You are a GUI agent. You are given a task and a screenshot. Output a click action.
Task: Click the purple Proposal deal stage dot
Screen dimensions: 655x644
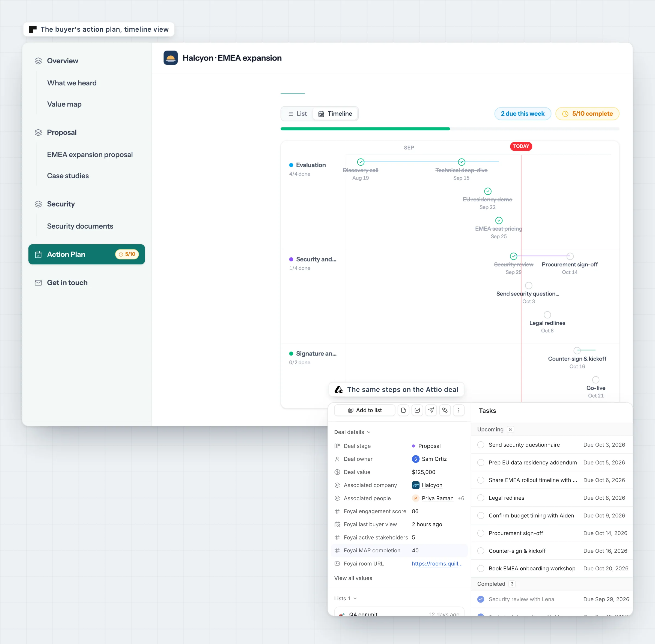point(413,446)
